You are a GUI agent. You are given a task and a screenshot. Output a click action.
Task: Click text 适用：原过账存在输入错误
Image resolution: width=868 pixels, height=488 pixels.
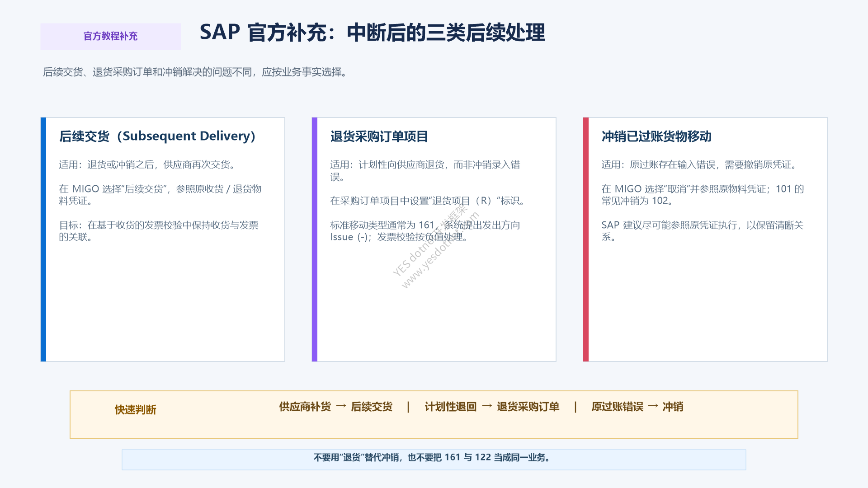(x=699, y=164)
